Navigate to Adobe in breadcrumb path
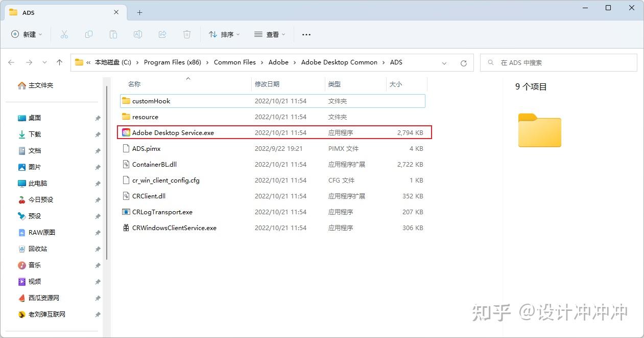Screen dimensions: 644x338 click(x=278, y=62)
